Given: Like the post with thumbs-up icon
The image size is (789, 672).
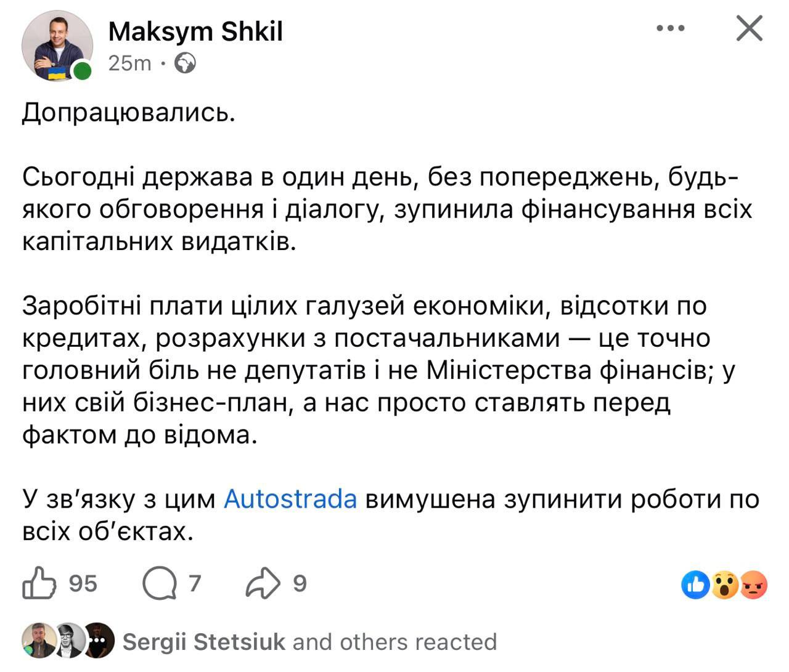Looking at the screenshot, I should pyautogui.click(x=39, y=583).
